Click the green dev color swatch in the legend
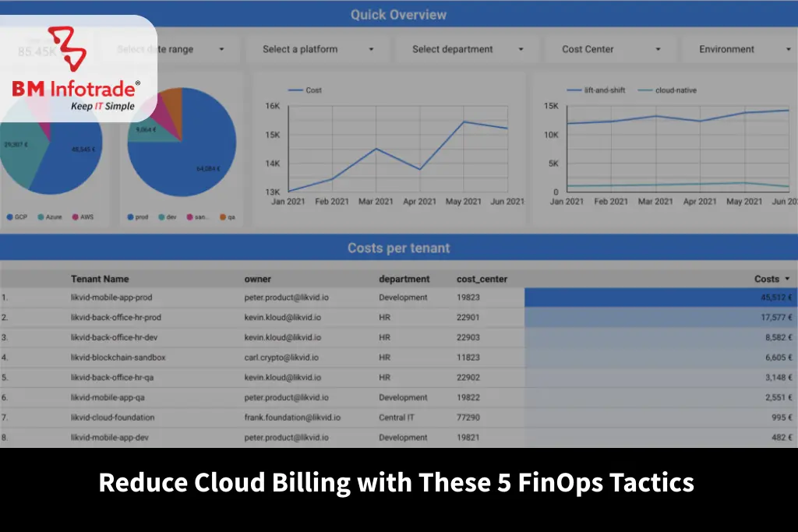This screenshot has width=798, height=532. 160,216
